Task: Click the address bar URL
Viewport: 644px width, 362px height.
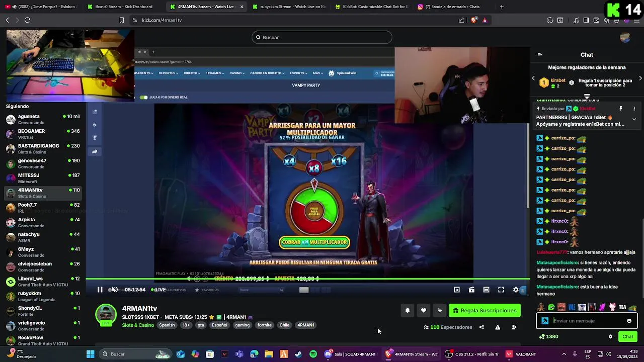Action: point(162,20)
